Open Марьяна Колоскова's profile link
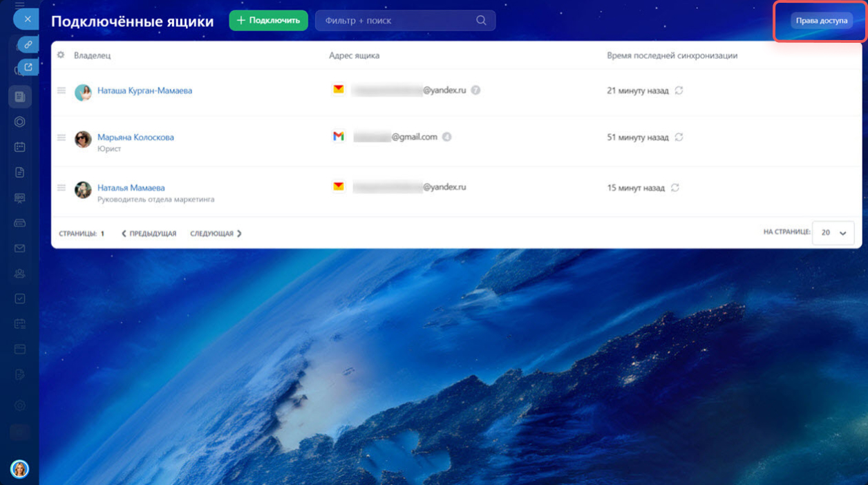 [x=135, y=137]
